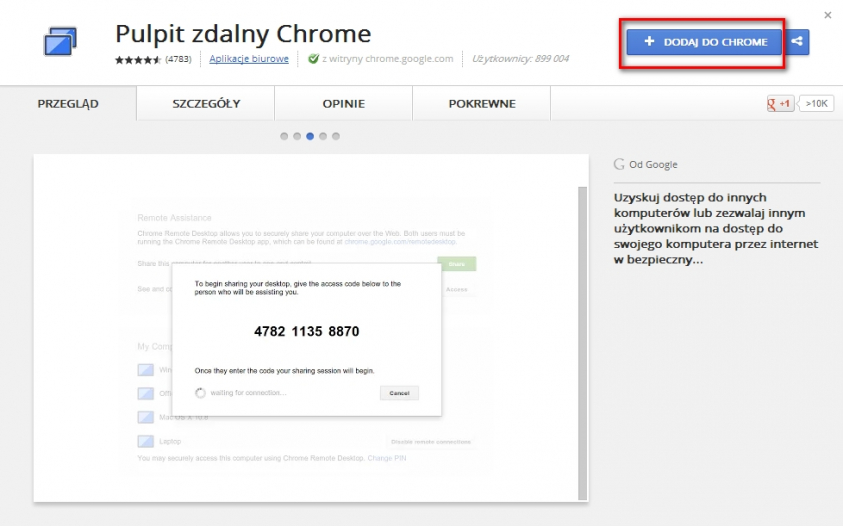Image resolution: width=843 pixels, height=526 pixels.
Task: Click the Google +1 button
Action: tap(779, 103)
